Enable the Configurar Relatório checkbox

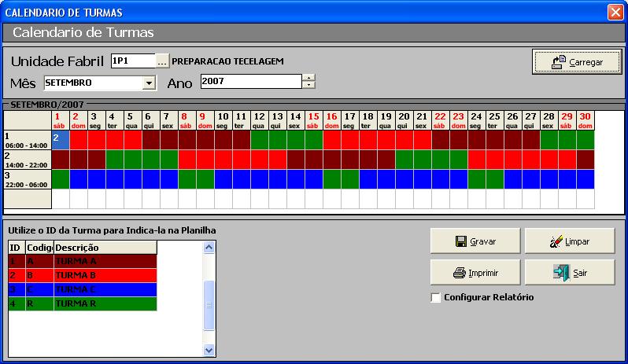pyautogui.click(x=436, y=297)
